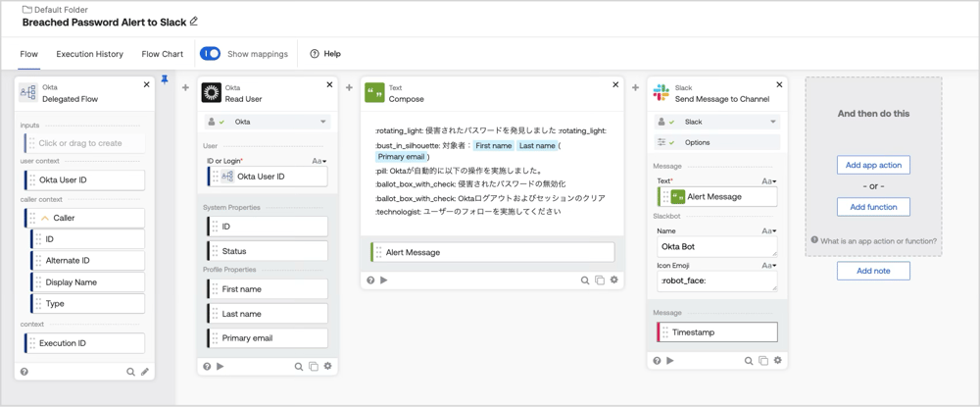Click the Text Compose quote icon
980x407 pixels.
point(374,92)
